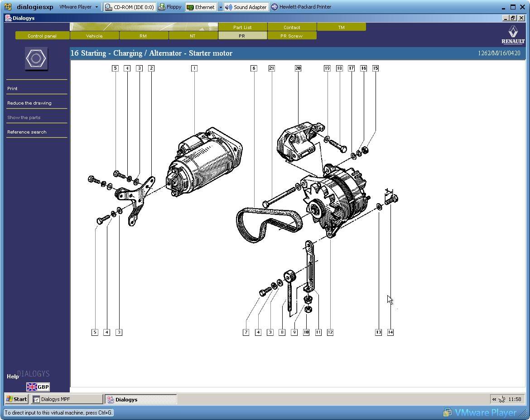530x420 pixels.
Task: Open the TM tab
Action: (342, 27)
